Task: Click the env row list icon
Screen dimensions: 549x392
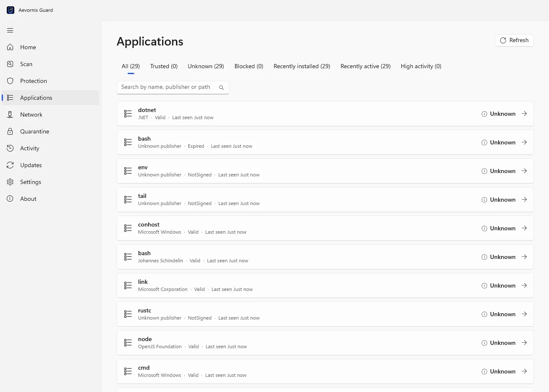Action: click(128, 171)
